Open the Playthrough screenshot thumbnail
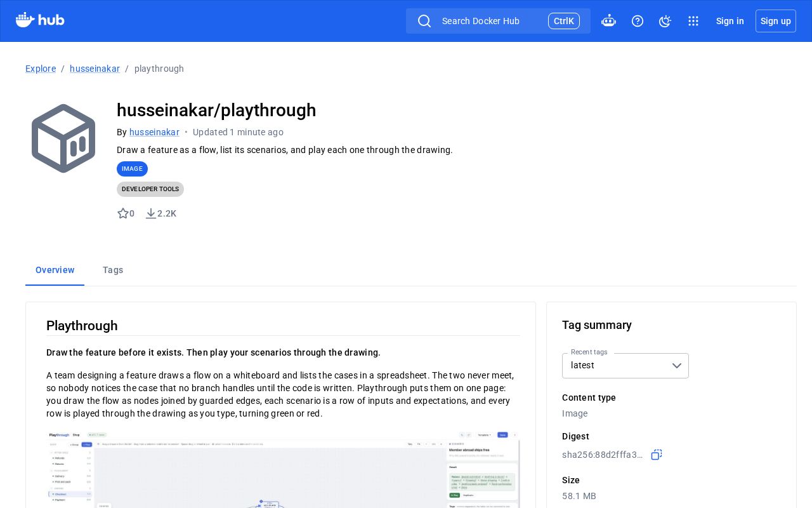 pos(283,469)
